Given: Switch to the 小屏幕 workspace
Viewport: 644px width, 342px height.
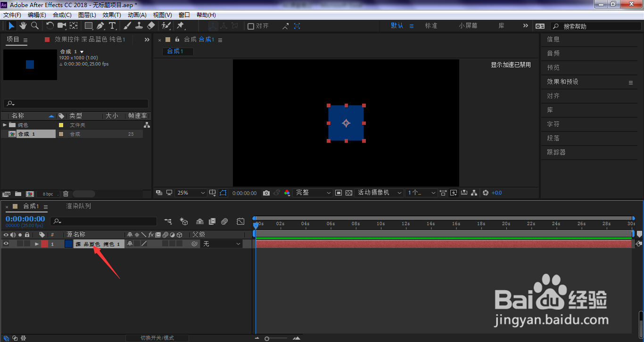Looking at the screenshot, I should (x=468, y=26).
